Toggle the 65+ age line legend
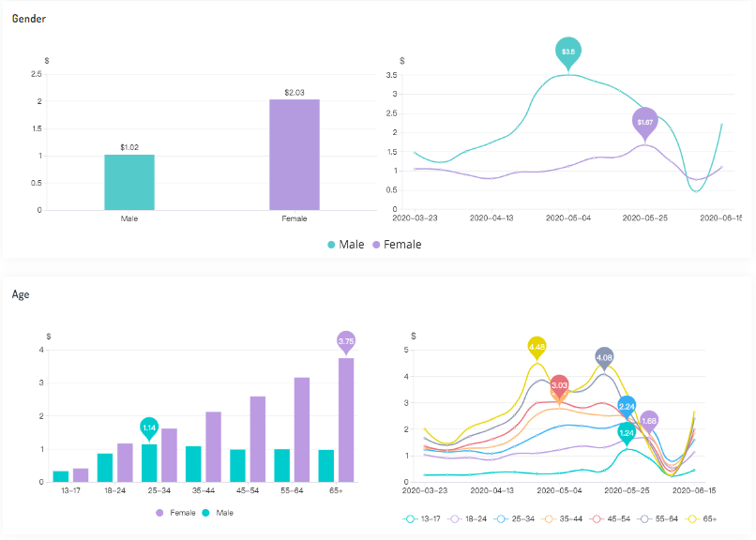Screen dimensions: 756x540 702,518
